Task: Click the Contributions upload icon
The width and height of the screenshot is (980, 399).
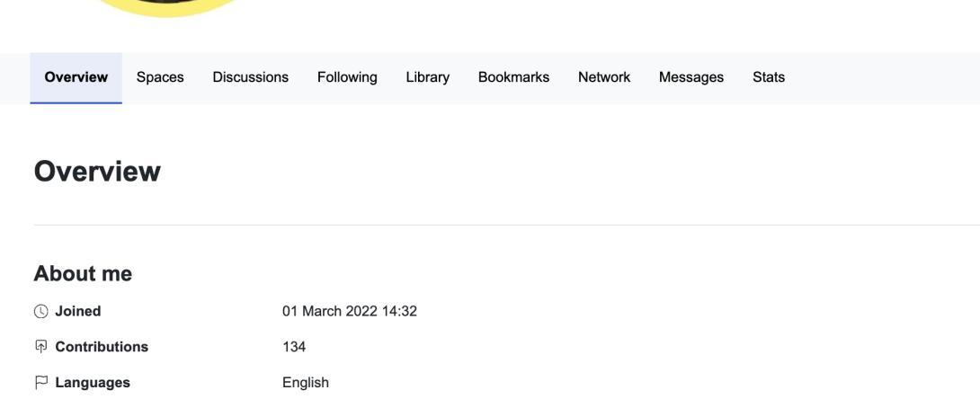Action: [41, 347]
